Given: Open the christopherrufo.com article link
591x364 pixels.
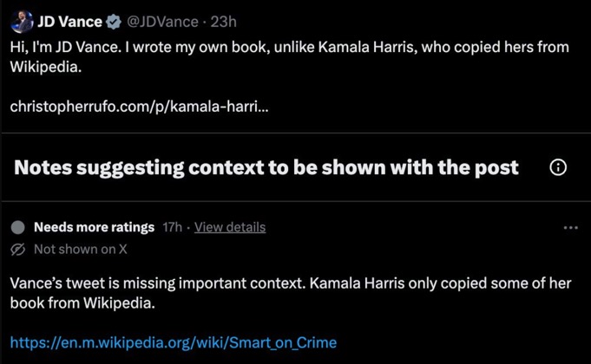Looking at the screenshot, I should point(139,107).
